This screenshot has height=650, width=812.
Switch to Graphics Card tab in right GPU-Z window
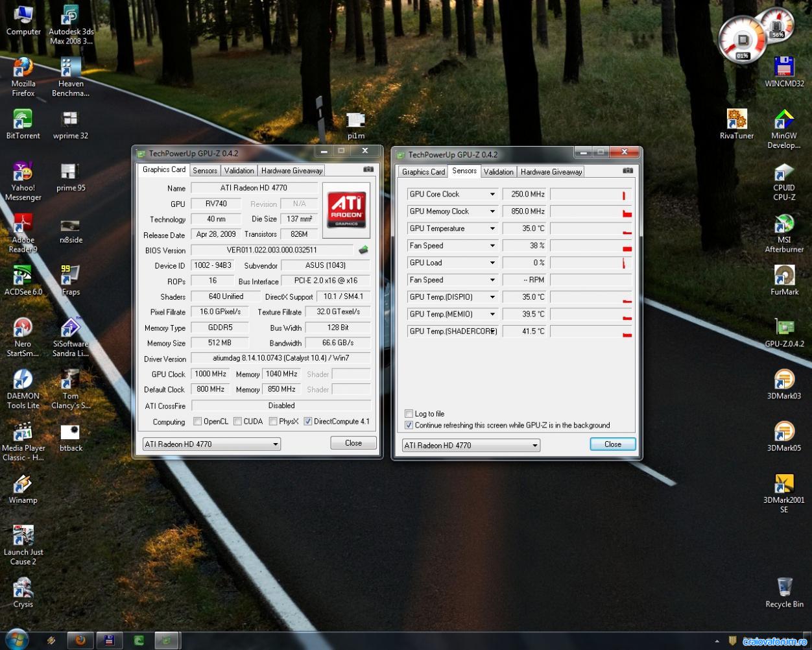(424, 172)
